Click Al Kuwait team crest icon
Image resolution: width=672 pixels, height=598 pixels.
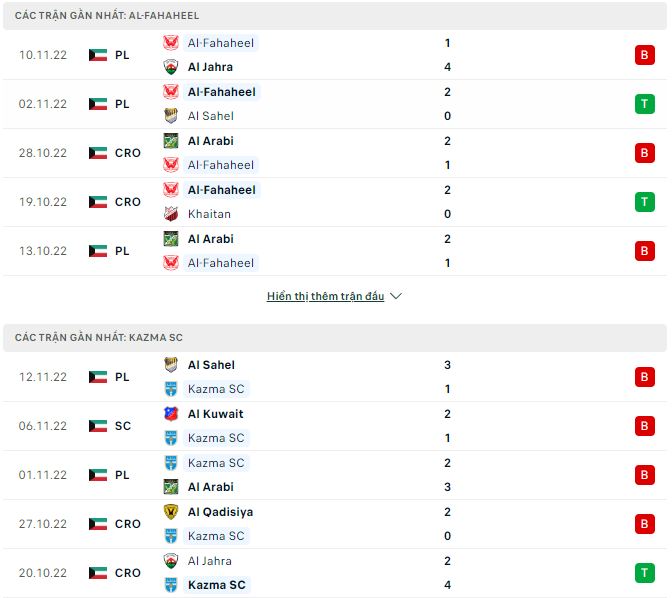coord(171,414)
